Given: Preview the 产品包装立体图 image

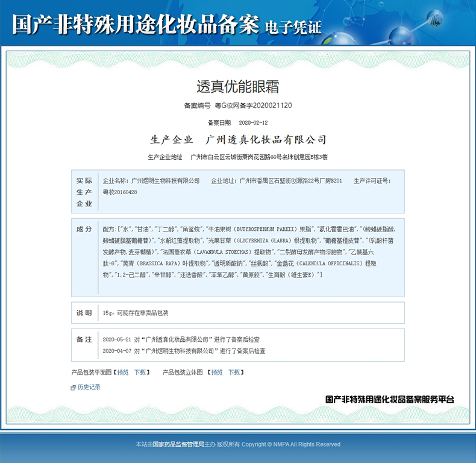Looking at the screenshot, I should (x=217, y=372).
